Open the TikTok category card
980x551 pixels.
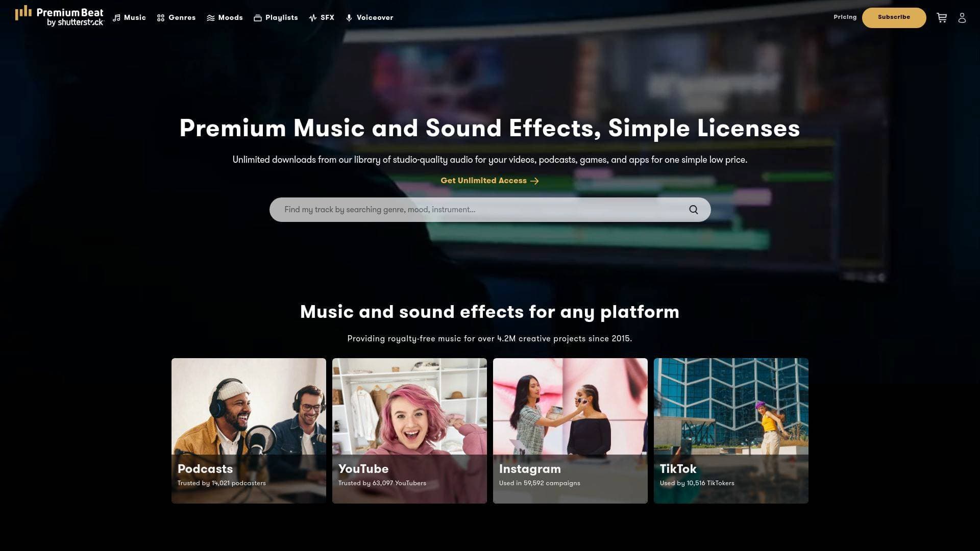(730, 430)
